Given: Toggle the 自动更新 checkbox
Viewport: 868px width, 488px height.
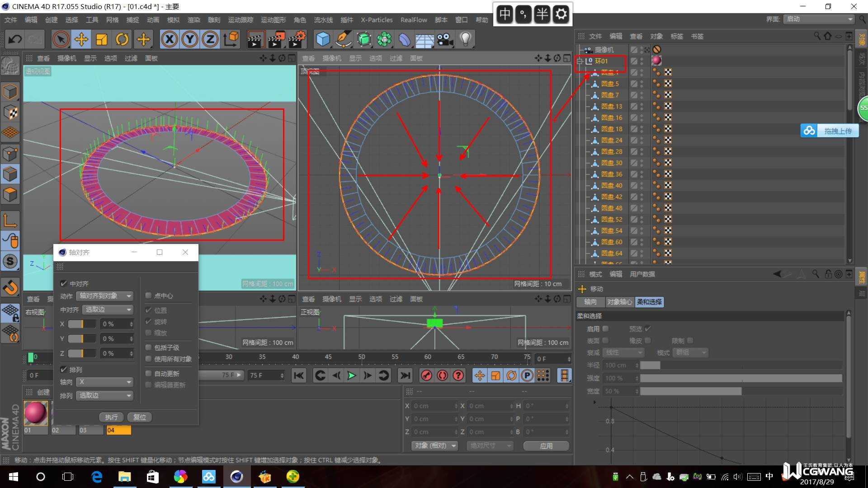Looking at the screenshot, I should tap(148, 374).
